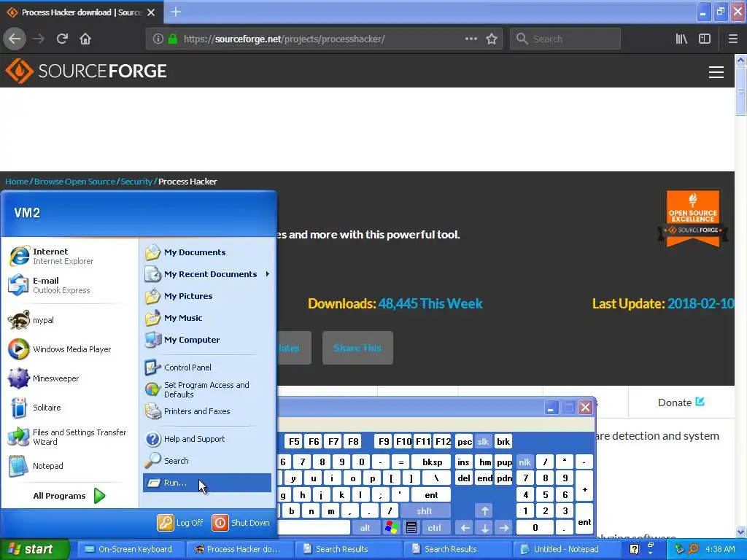The width and height of the screenshot is (747, 560).
Task: Open page actions three-dot menu
Action: 471,39
